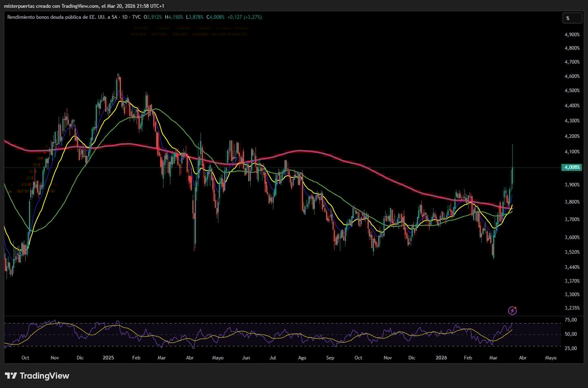
Task: Click the daily change +0,127 (+3,27%)
Action: [244, 17]
